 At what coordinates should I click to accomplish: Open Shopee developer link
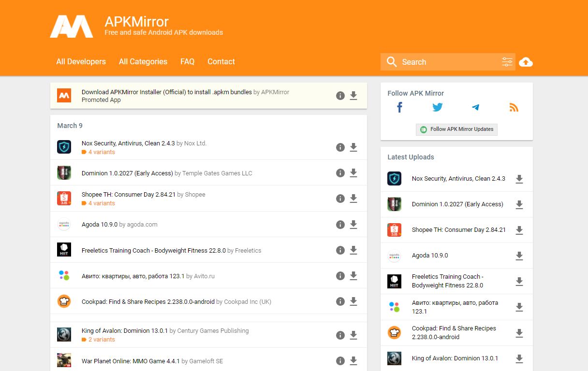[x=195, y=195]
